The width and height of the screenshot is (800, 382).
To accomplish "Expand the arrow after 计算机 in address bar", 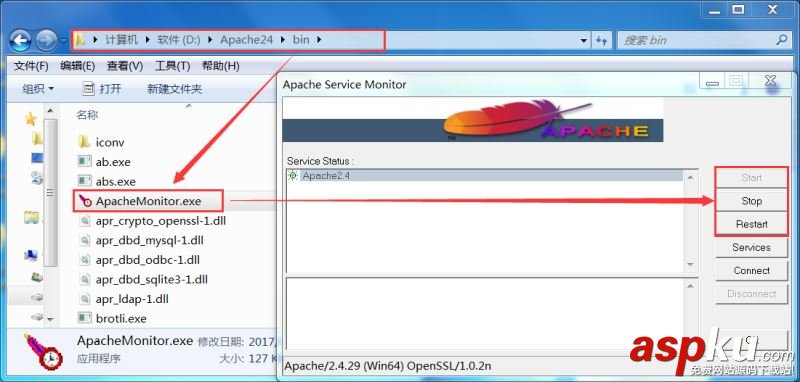I will (x=148, y=40).
